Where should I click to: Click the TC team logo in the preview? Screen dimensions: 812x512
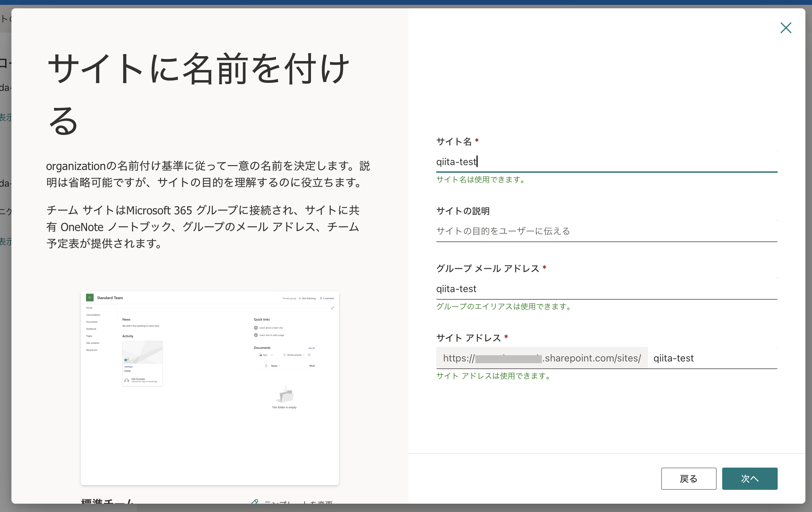90,298
